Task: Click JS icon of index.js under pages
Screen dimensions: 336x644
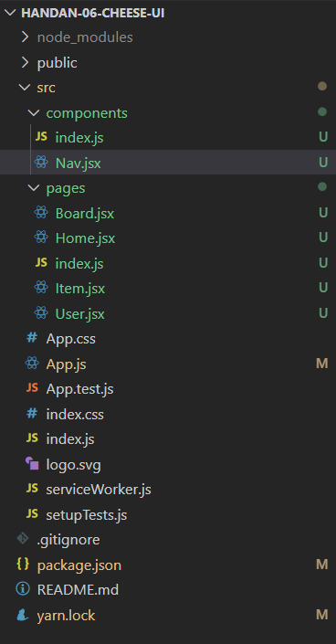Action: 41,263
